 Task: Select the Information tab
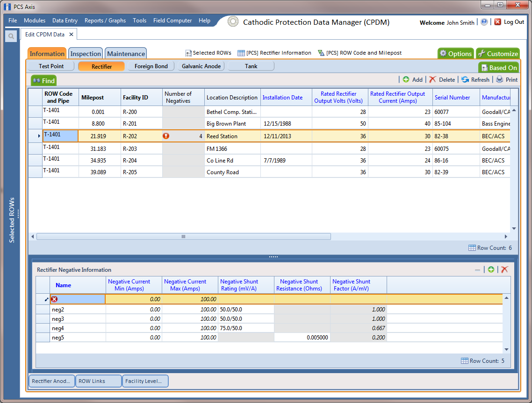pos(47,54)
